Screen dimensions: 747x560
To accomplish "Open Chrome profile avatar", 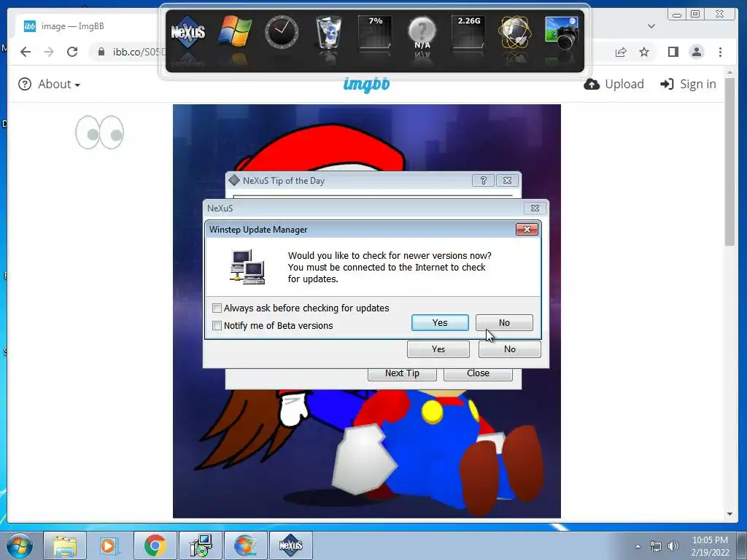I will (697, 52).
